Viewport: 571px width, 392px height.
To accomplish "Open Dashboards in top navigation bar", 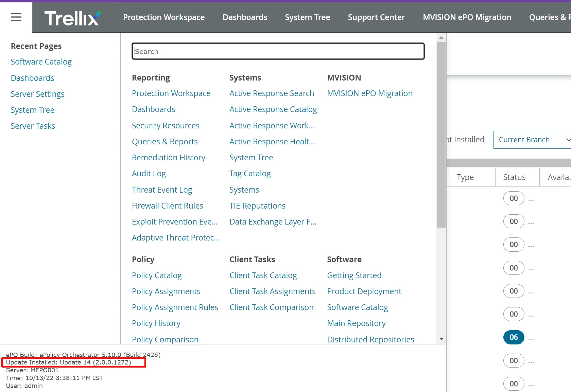I will coord(245,17).
